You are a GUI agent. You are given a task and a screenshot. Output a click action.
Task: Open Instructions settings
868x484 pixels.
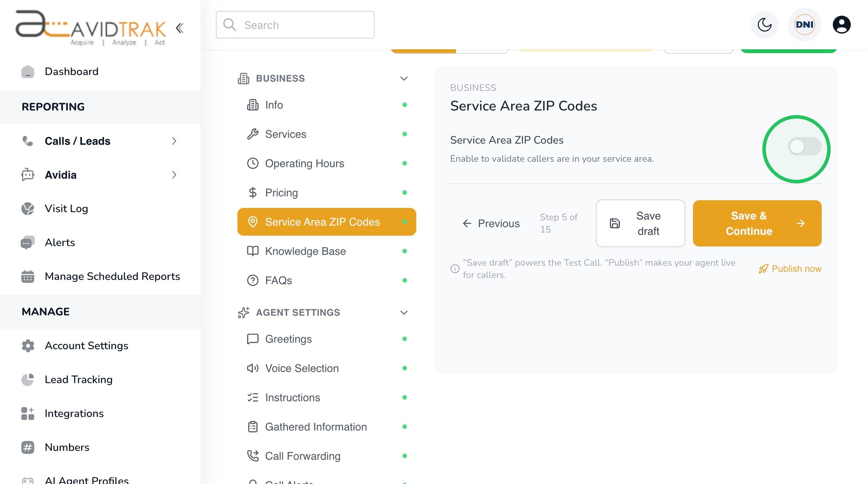pyautogui.click(x=327, y=397)
